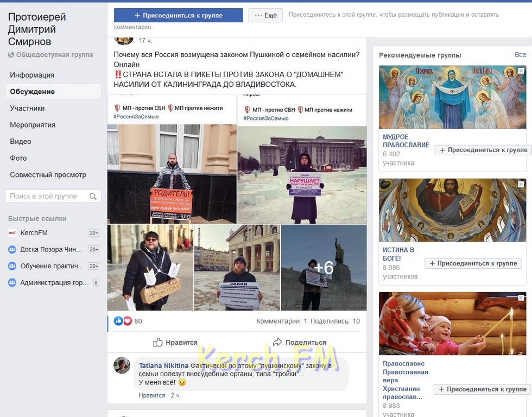Open the Фото section
This screenshot has width=532, height=417.
point(18,158)
